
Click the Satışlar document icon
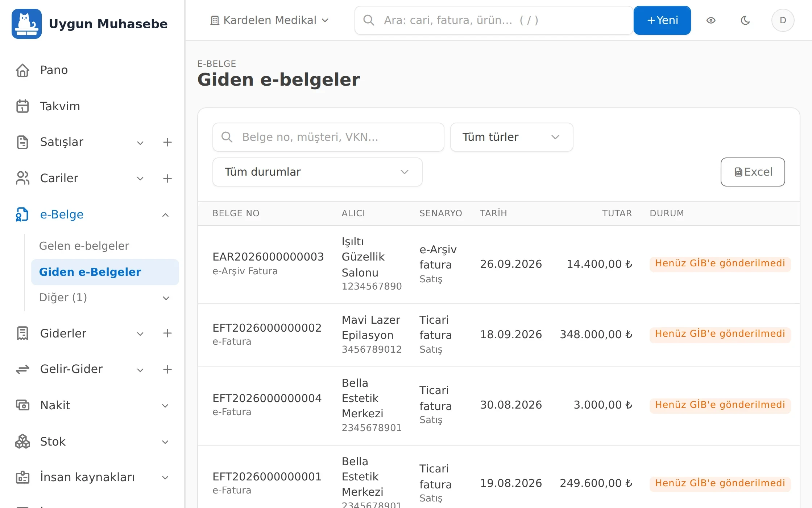click(22, 142)
